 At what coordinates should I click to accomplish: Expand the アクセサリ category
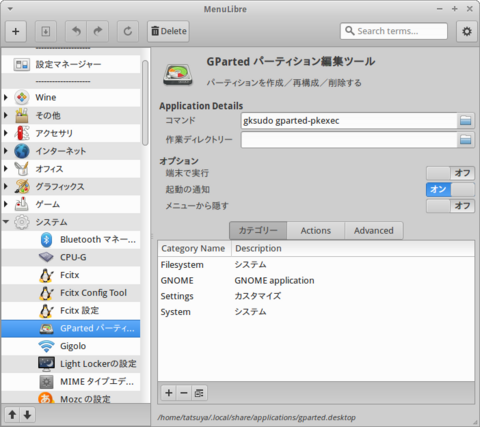(6, 133)
